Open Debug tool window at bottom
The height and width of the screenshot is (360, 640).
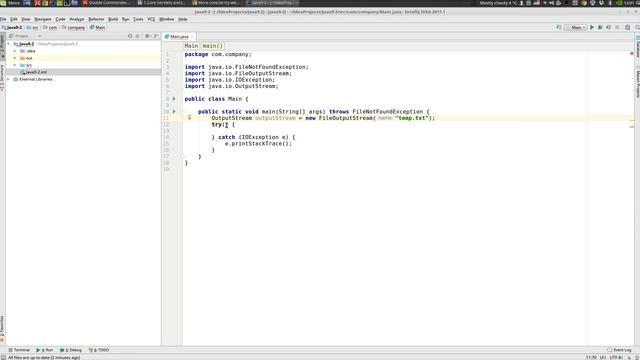tap(71, 350)
